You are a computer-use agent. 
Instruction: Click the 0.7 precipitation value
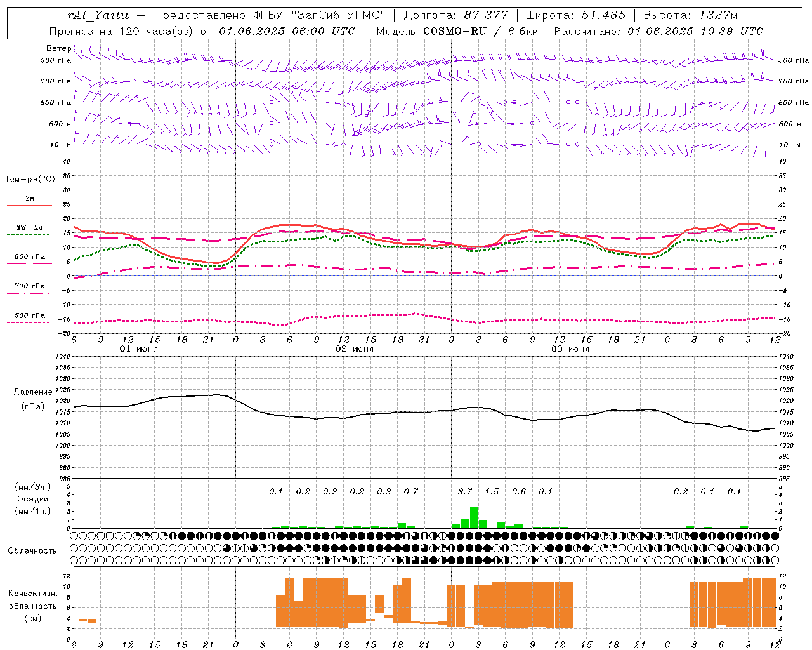(411, 491)
